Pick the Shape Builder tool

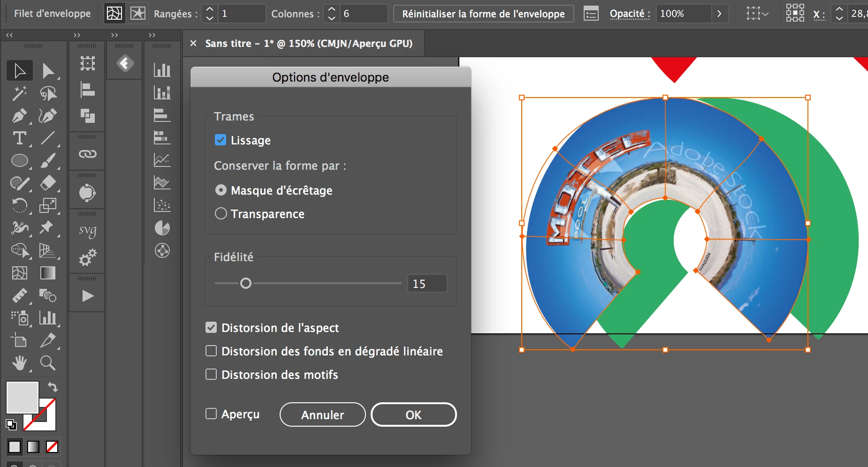click(x=20, y=250)
